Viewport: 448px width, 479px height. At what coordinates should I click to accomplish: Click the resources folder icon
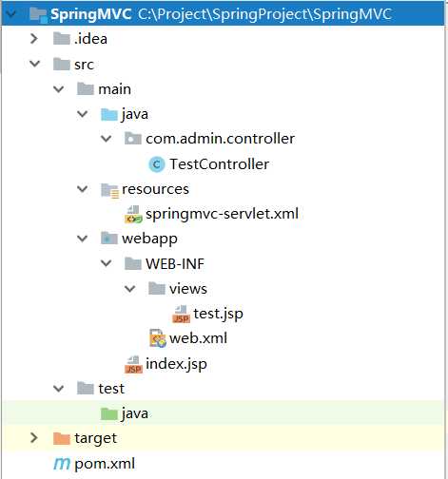pyautogui.click(x=109, y=190)
